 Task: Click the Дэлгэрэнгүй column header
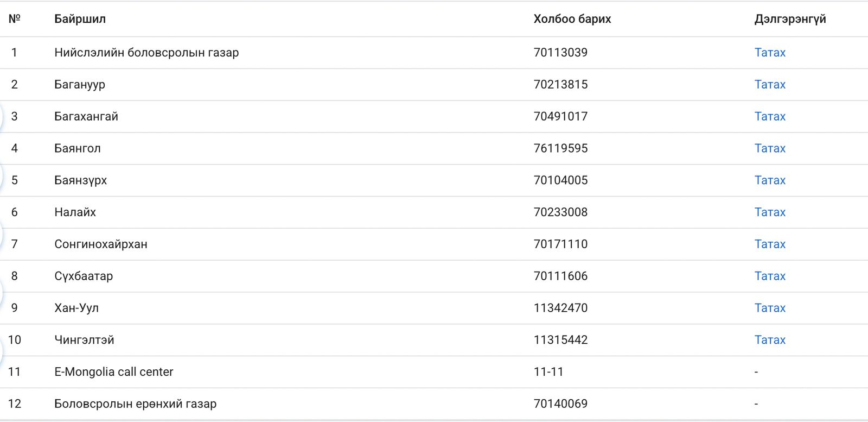click(790, 19)
